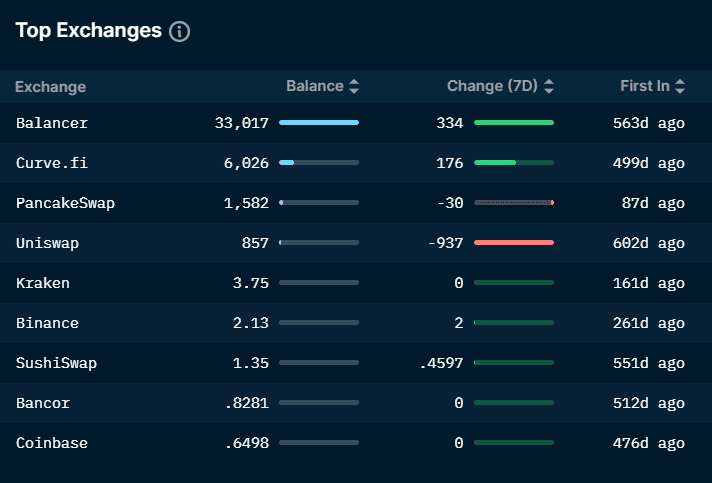Screen dimensions: 712x483
Task: Click the Top Exchanges panel title
Action: point(88,30)
